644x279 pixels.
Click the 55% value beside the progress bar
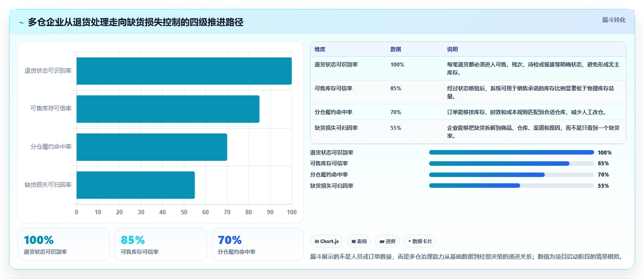click(603, 186)
